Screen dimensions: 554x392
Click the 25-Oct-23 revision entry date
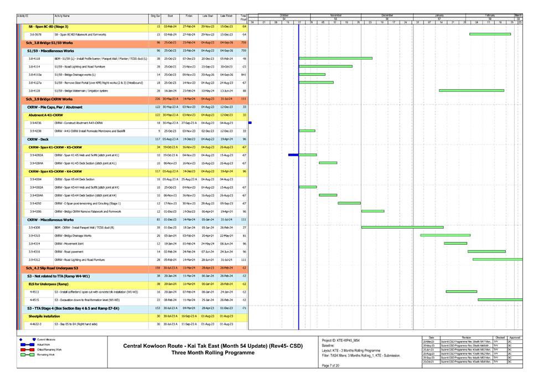pyautogui.click(x=428, y=362)
